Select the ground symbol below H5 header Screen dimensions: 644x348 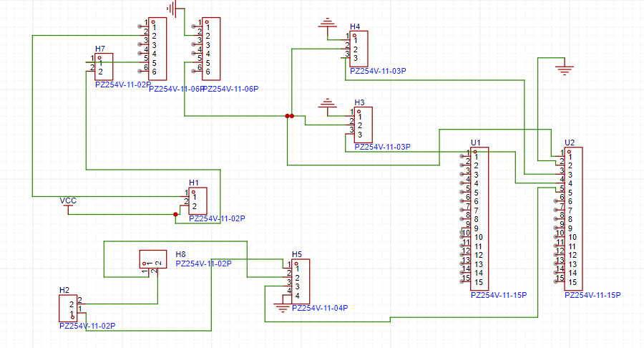coord(283,308)
